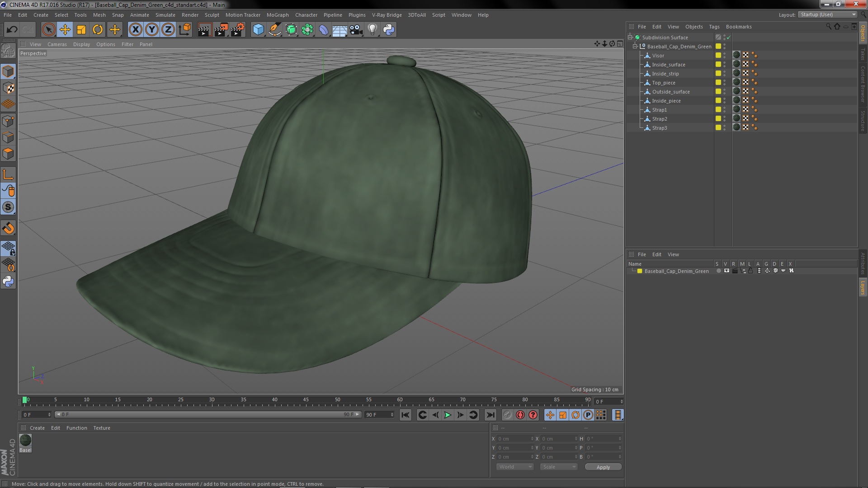Viewport: 868px width, 488px height.
Task: Click Play Forward button
Action: tap(448, 415)
